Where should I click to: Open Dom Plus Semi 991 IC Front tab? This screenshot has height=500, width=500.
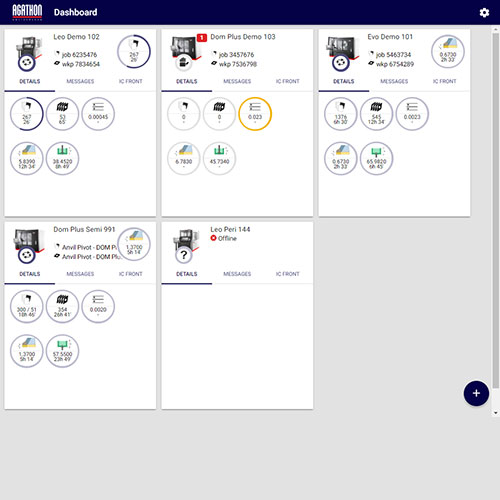pyautogui.click(x=131, y=274)
